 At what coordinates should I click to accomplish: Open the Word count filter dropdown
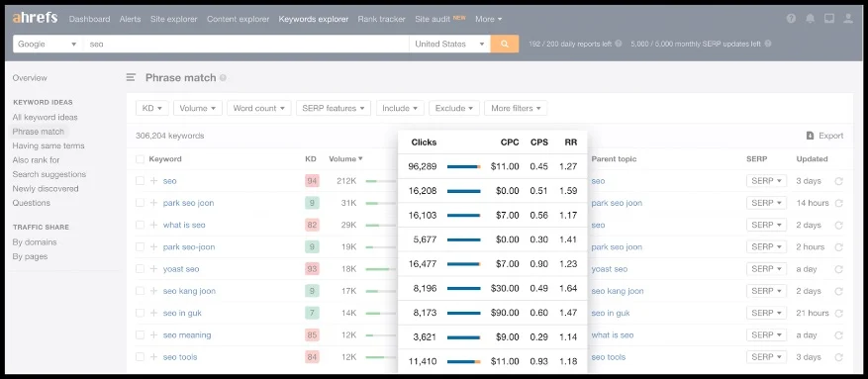pos(259,108)
